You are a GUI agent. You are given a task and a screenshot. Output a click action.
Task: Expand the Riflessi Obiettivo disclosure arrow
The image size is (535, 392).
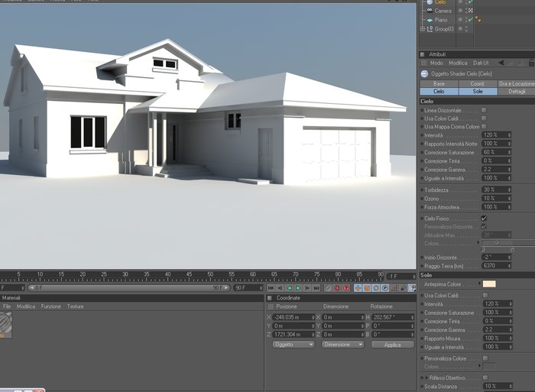426,377
